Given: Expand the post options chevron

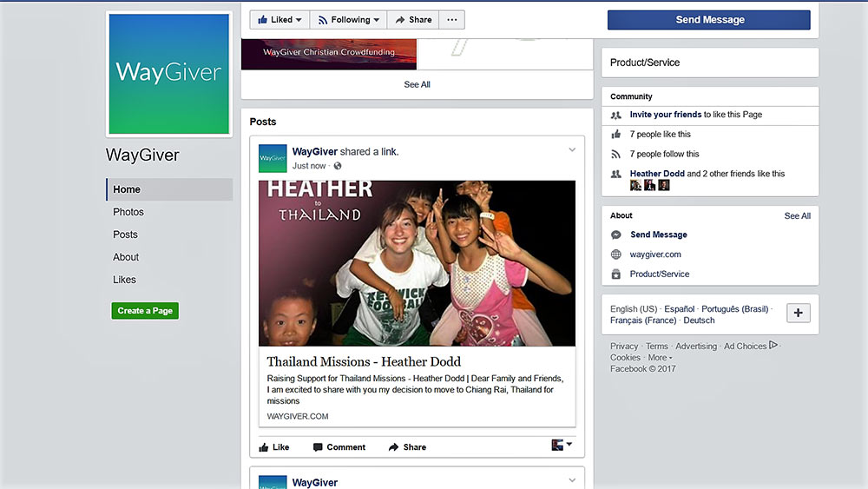Looking at the screenshot, I should 572,149.
